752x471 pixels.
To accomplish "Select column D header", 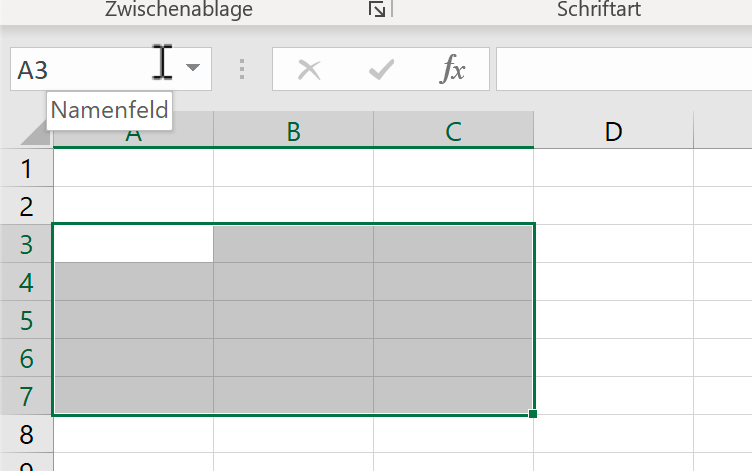I will [613, 131].
